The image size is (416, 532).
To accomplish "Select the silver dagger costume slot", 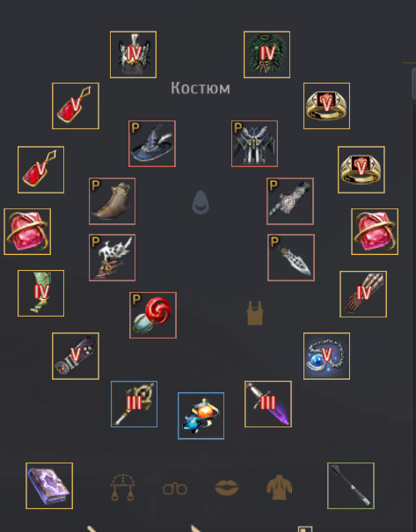I will 291,258.
